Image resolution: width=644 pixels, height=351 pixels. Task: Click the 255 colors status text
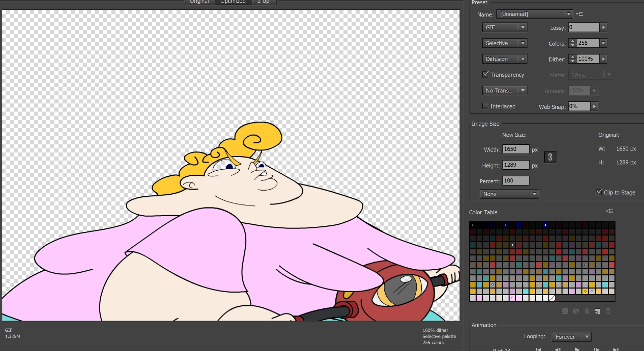tap(433, 343)
